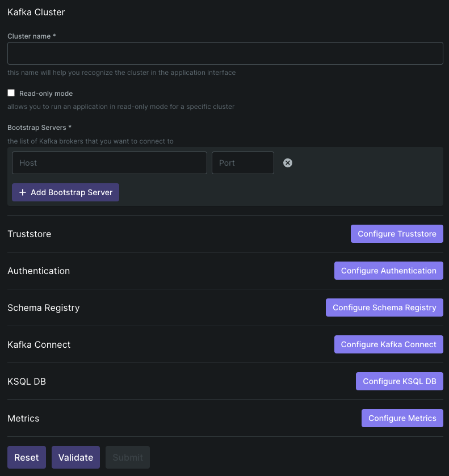
Task: Validate the cluster configuration
Action: coord(75,457)
